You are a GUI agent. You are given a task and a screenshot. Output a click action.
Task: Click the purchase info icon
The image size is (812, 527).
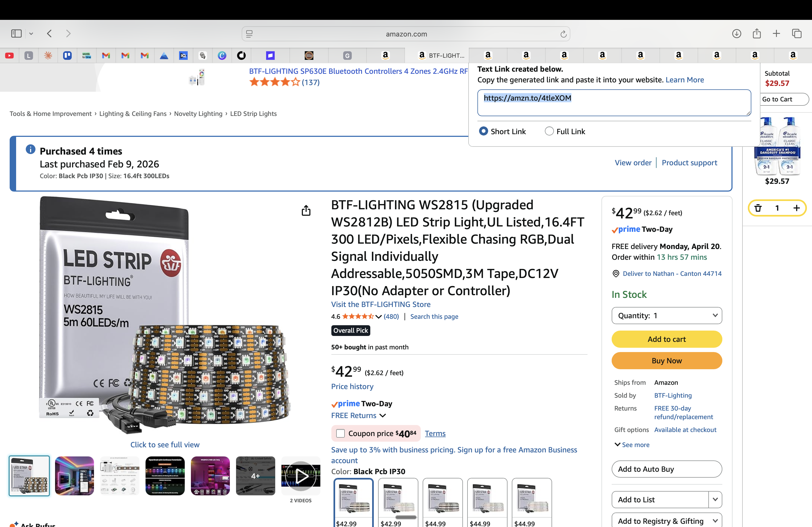[30, 149]
